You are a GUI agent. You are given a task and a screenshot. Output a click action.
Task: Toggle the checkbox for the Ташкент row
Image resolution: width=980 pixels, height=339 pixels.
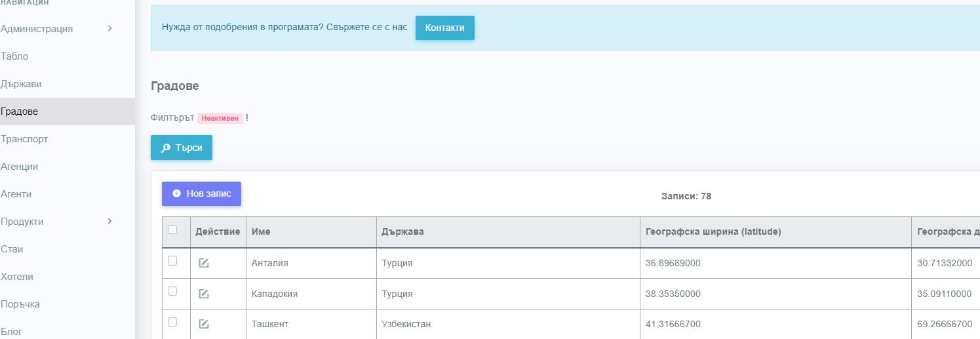click(x=172, y=321)
